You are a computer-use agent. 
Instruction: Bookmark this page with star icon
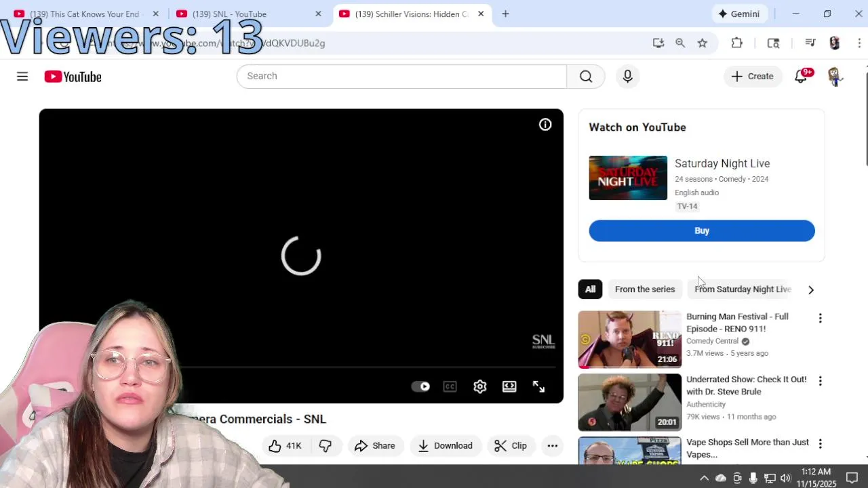click(703, 43)
